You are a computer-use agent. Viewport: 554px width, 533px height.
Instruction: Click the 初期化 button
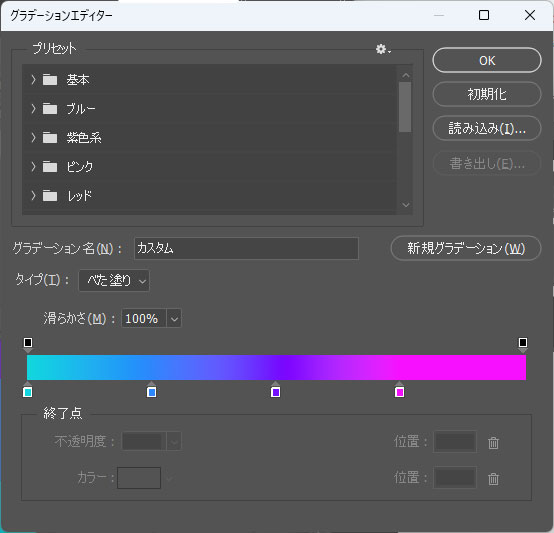[487, 94]
